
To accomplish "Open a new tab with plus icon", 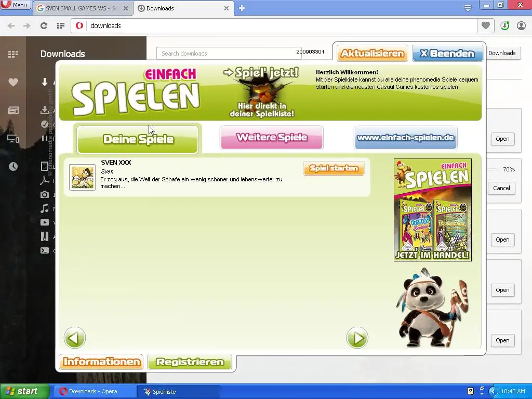I will tap(242, 8).
